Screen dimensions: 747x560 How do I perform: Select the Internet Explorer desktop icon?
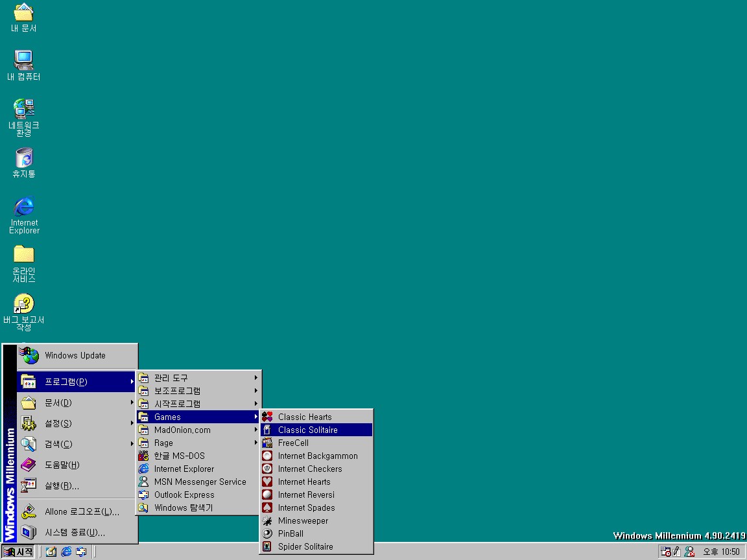(x=24, y=215)
